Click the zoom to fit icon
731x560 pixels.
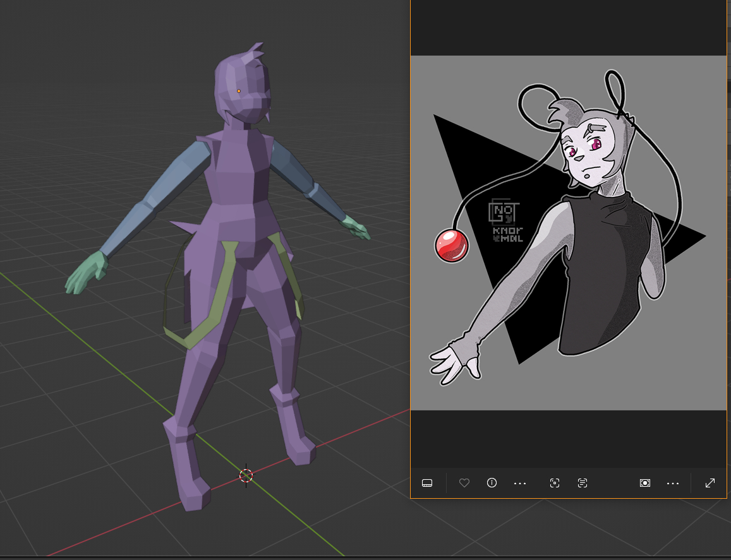[644, 483]
